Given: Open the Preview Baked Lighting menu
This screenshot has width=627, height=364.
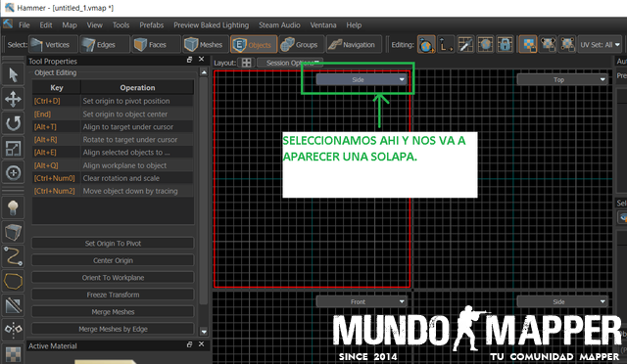Looking at the screenshot, I should (x=212, y=24).
